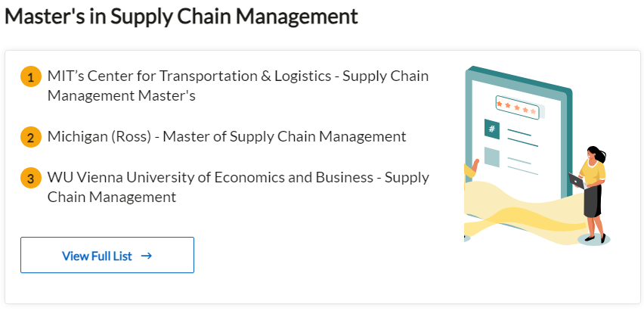Select the Master's in Supply Chain Management heading
Viewport: 644px width, 311px height.
tap(181, 17)
